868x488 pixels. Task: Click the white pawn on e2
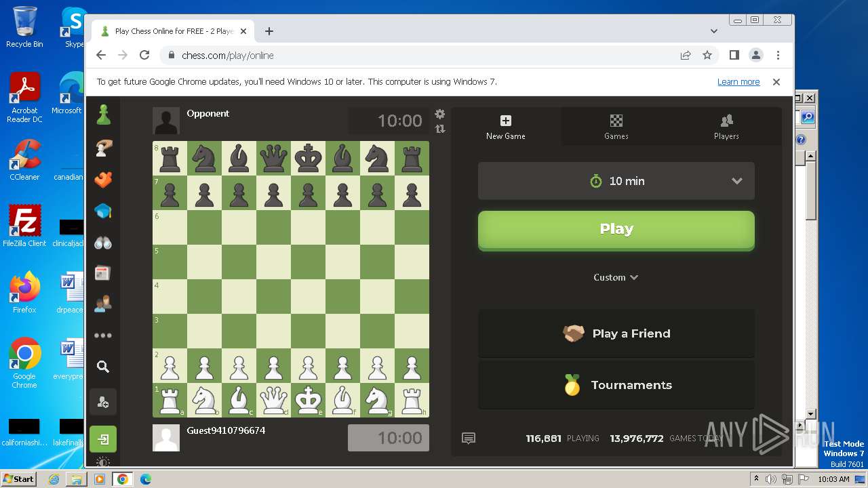[308, 366]
